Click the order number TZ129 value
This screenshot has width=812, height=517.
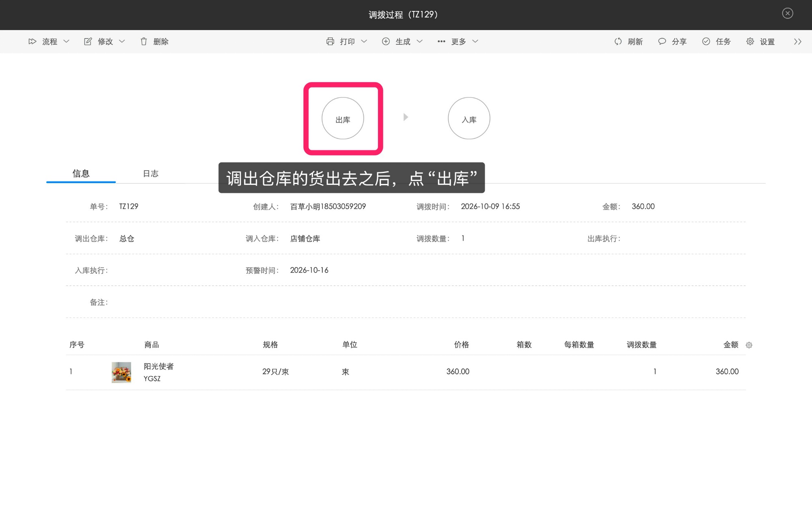(x=129, y=206)
